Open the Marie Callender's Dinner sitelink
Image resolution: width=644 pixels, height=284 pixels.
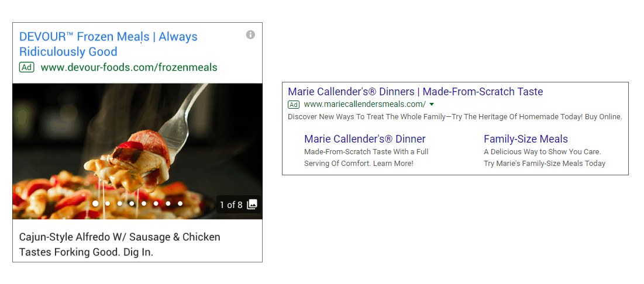pos(365,139)
